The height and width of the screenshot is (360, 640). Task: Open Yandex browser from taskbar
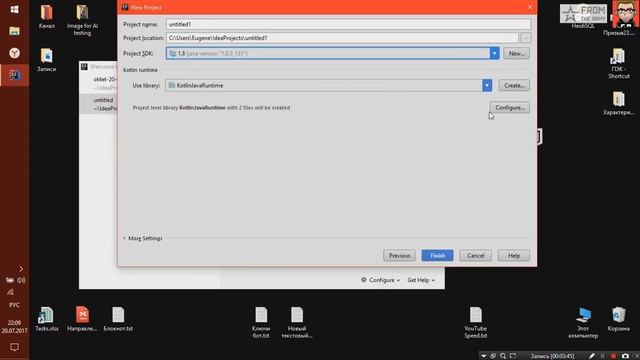coord(14,53)
